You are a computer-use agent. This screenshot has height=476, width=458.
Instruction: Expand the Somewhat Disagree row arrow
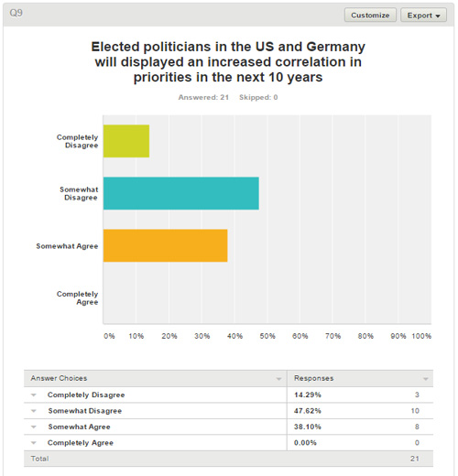(34, 411)
